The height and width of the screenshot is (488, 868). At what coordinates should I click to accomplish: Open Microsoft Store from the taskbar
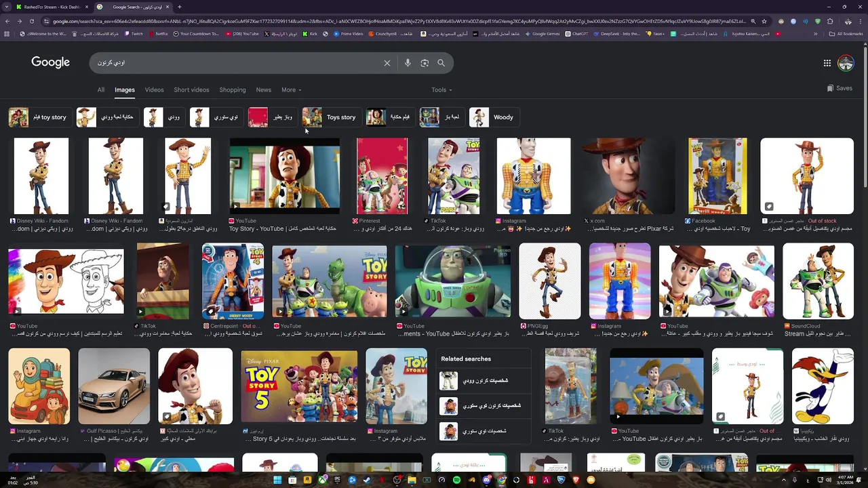click(x=292, y=480)
